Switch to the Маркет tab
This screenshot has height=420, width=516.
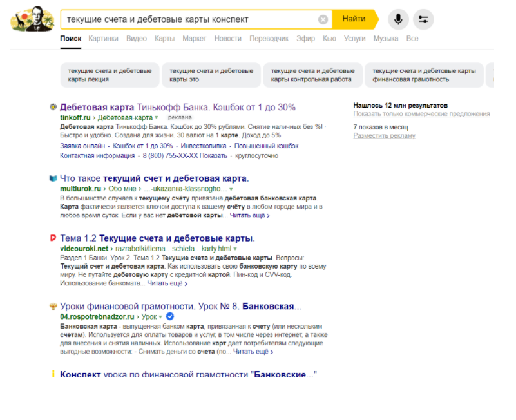pyautogui.click(x=195, y=39)
